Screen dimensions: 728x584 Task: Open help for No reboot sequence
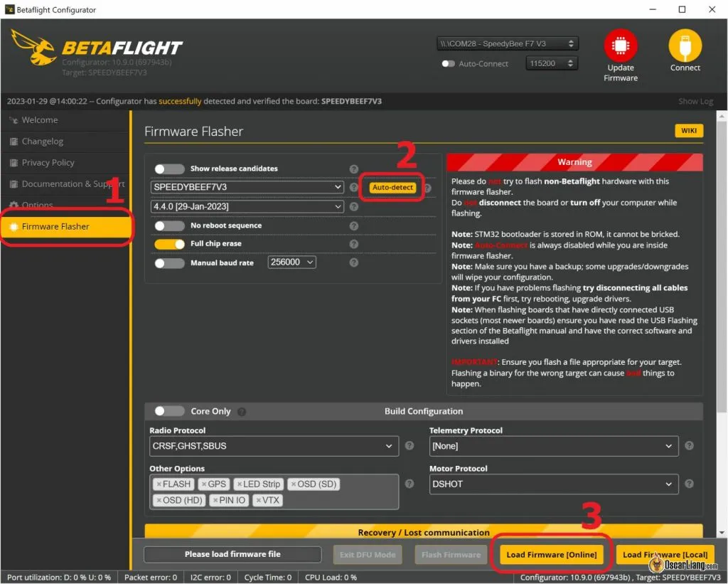pos(354,225)
